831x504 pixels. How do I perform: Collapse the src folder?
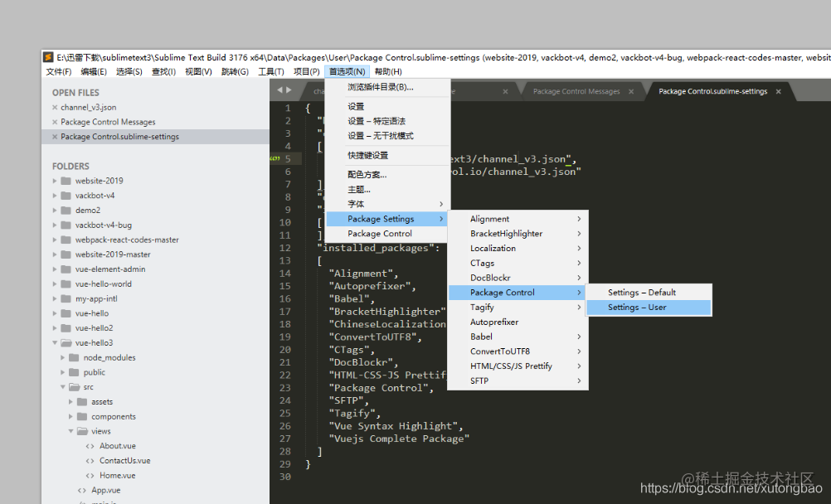pos(62,387)
